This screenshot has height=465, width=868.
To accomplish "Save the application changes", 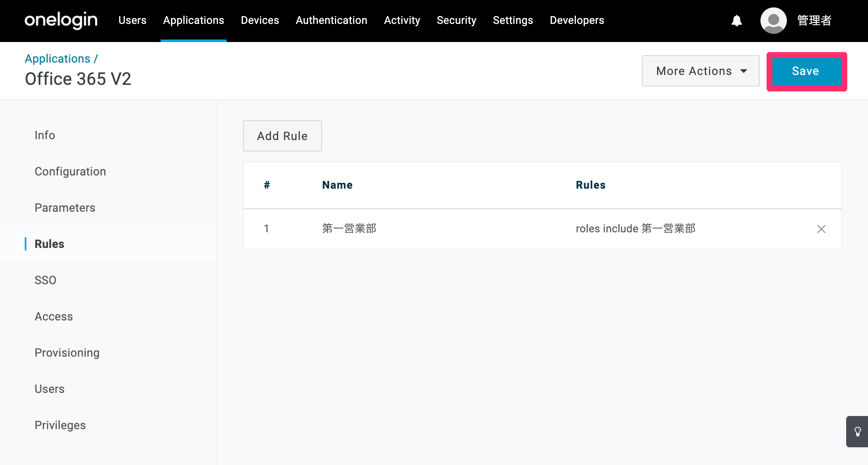I will click(x=806, y=71).
